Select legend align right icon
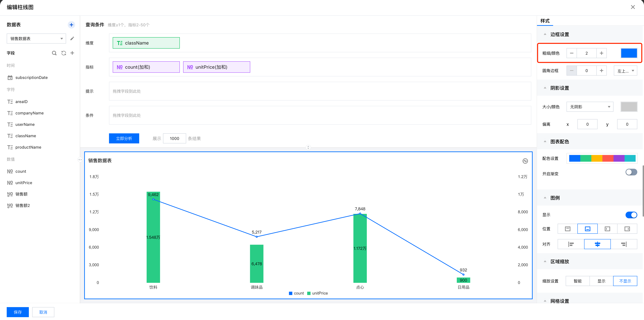The width and height of the screenshot is (644, 320). [x=624, y=244]
